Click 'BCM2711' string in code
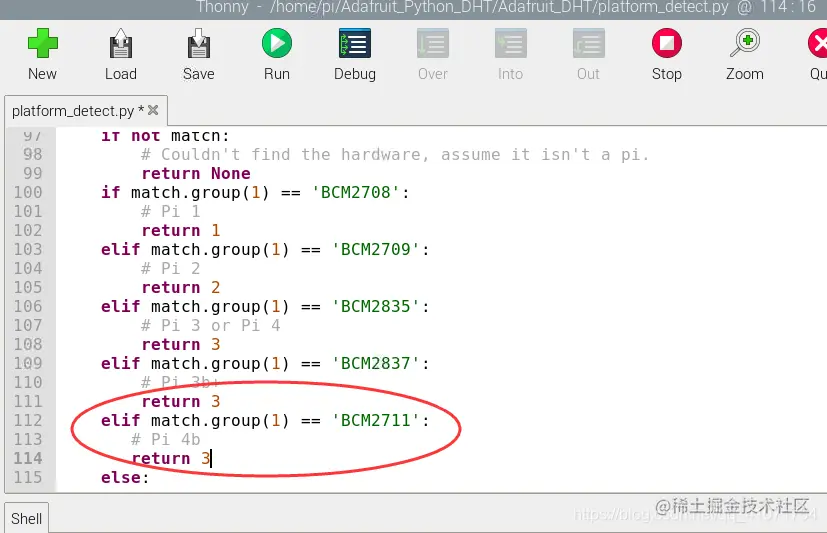Screen dimensions: 827x533 376,420
